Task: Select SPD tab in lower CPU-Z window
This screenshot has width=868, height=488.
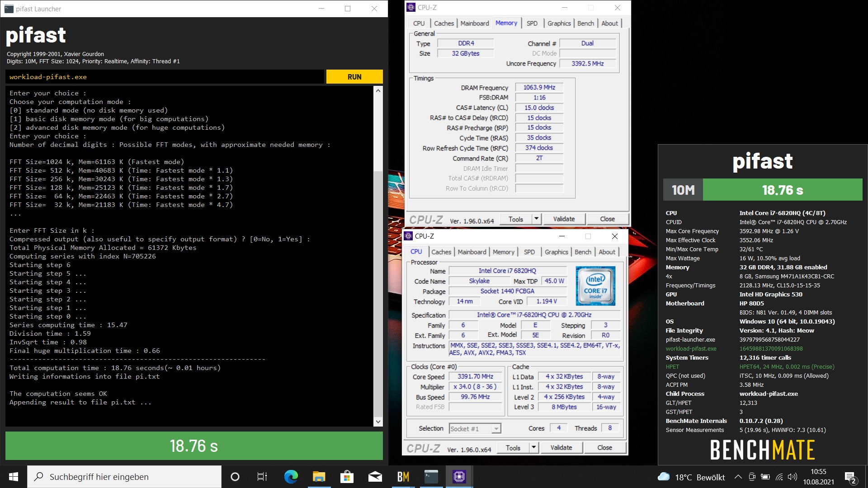Action: [529, 252]
